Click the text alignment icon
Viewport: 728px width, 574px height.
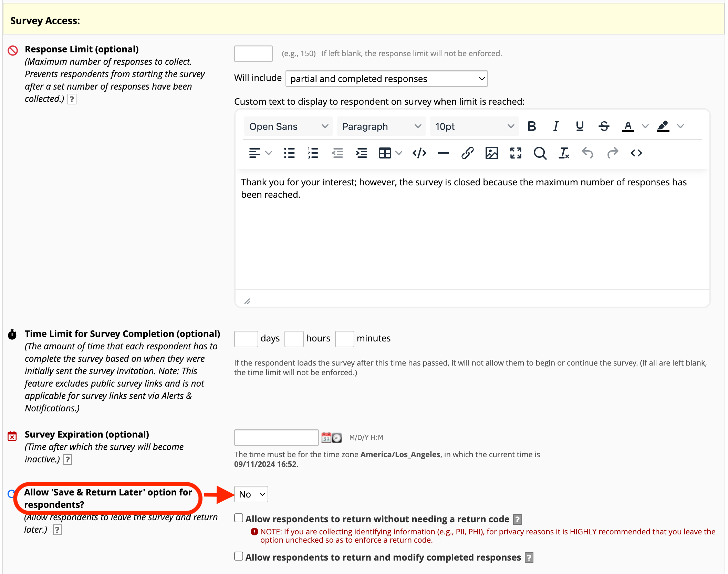click(254, 153)
